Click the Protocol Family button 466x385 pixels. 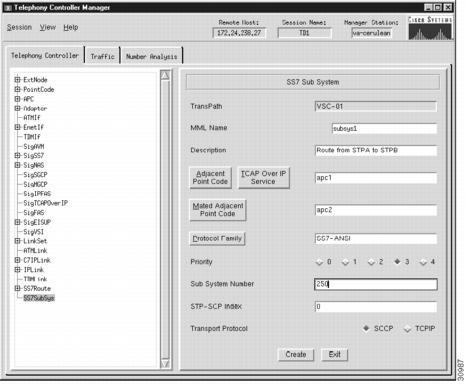pyautogui.click(x=217, y=239)
